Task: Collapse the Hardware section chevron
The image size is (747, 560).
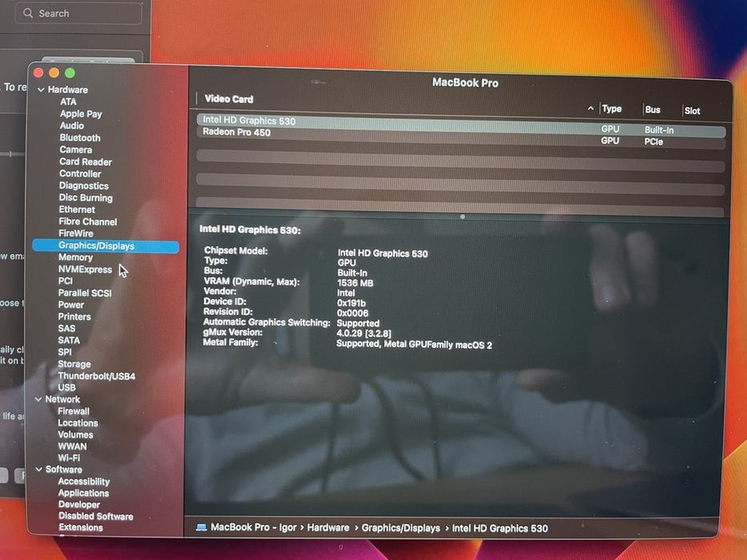Action: click(x=41, y=90)
